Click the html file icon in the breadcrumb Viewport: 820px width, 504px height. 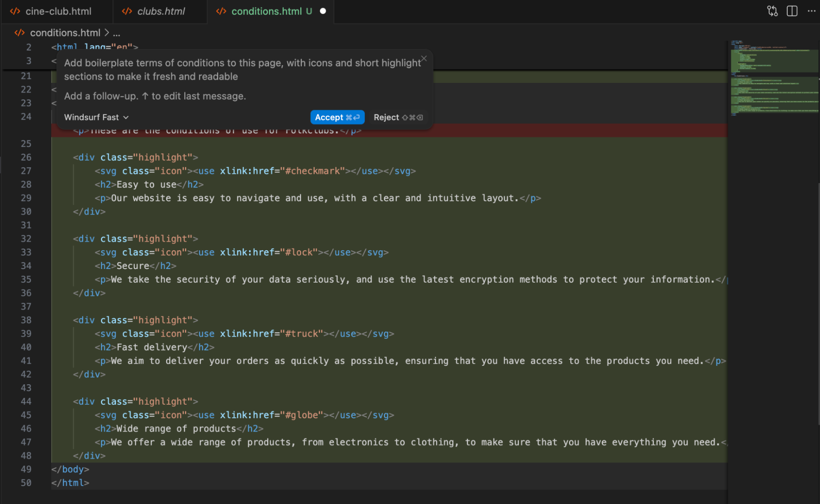[x=19, y=33]
